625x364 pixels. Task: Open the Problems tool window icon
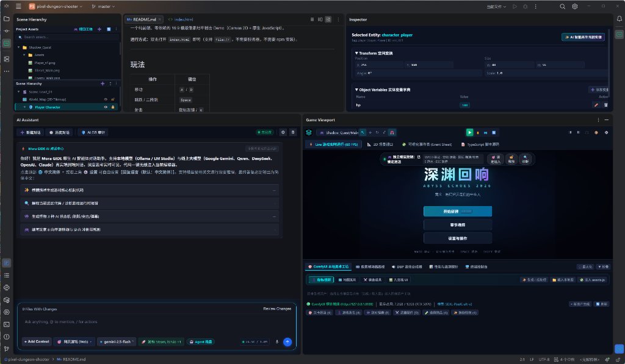pos(6,337)
